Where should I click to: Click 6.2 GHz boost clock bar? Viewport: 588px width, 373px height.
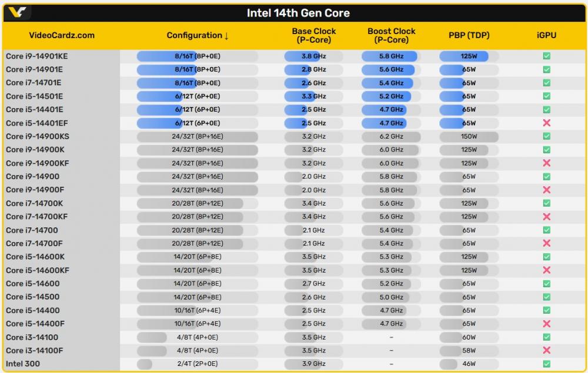point(391,136)
